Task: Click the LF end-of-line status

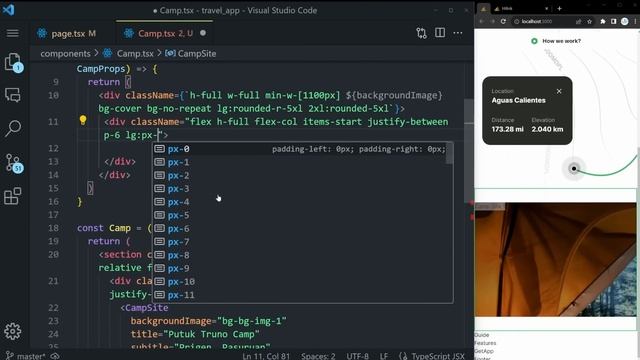Action: pyautogui.click(x=384, y=356)
